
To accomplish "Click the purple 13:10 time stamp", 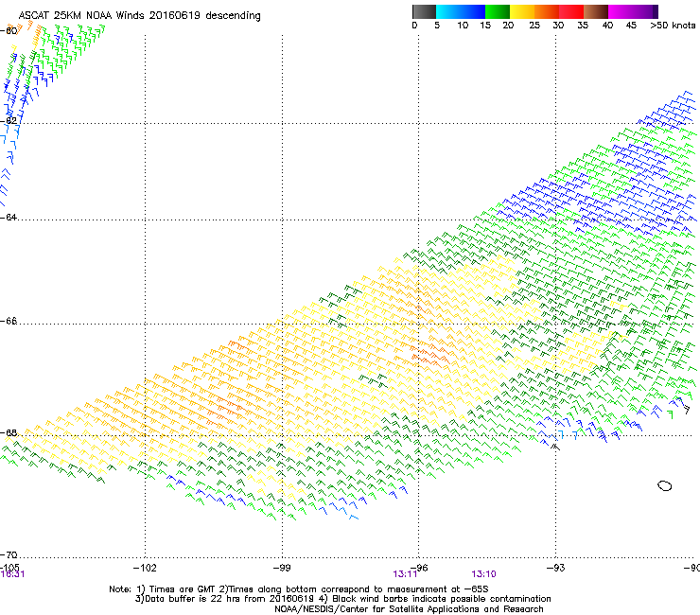I will coord(483,574).
